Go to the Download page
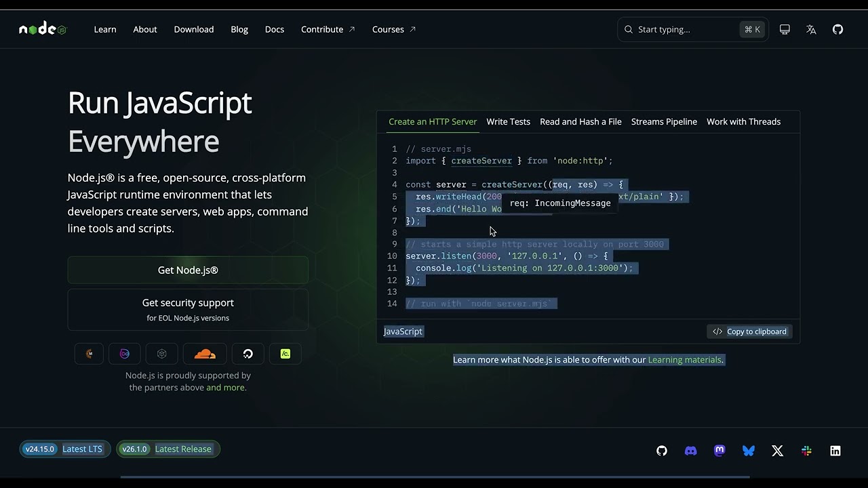Image resolution: width=868 pixels, height=488 pixels. click(194, 29)
